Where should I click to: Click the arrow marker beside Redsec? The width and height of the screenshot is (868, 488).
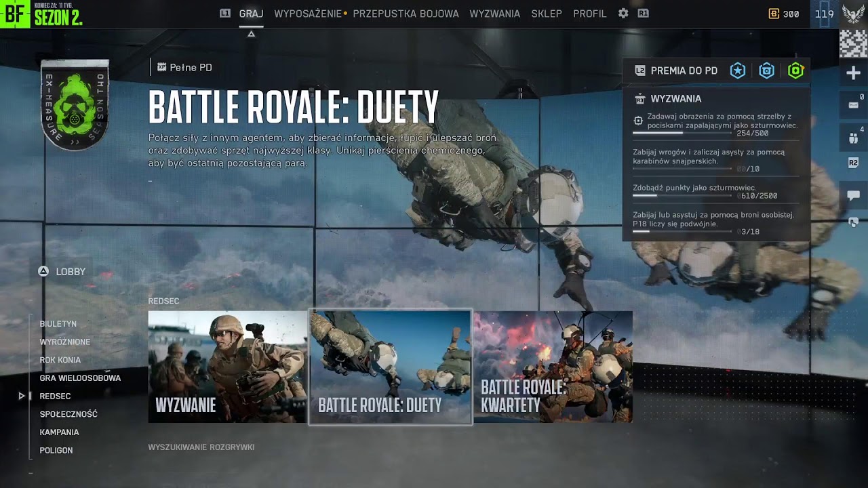click(22, 396)
